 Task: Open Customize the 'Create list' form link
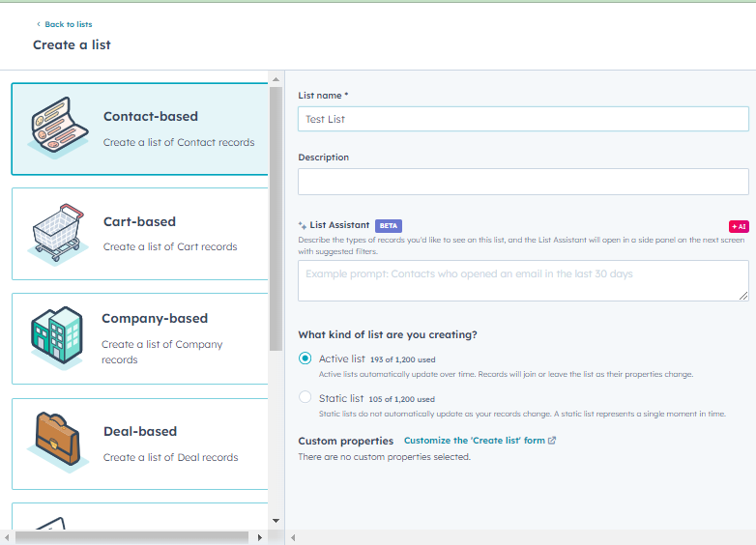[474, 441]
